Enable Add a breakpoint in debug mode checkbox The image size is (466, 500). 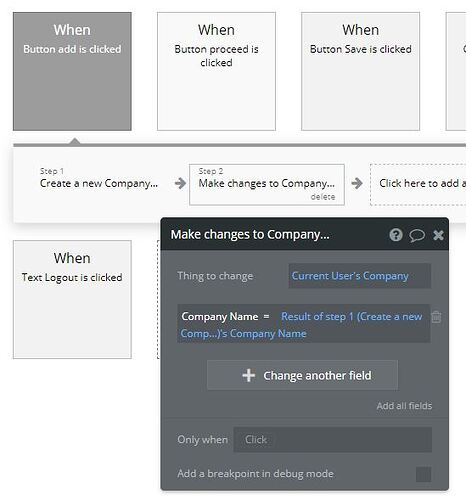(423, 474)
